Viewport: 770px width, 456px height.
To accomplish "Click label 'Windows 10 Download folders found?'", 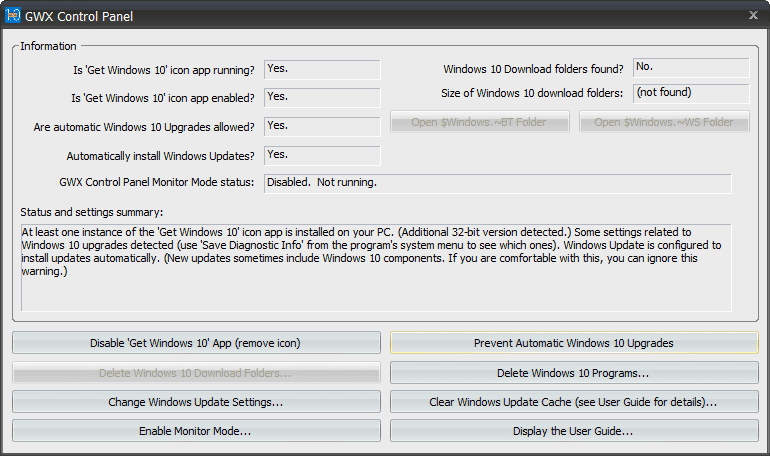I will point(533,69).
